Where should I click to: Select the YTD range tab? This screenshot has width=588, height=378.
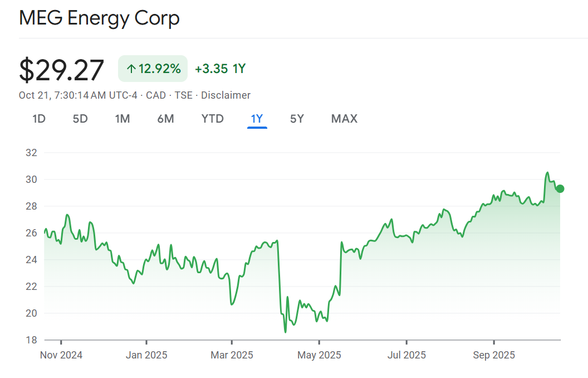(x=212, y=119)
